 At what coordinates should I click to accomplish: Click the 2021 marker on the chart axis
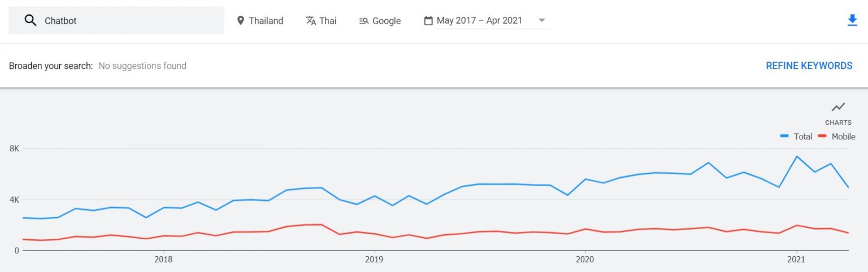click(796, 260)
